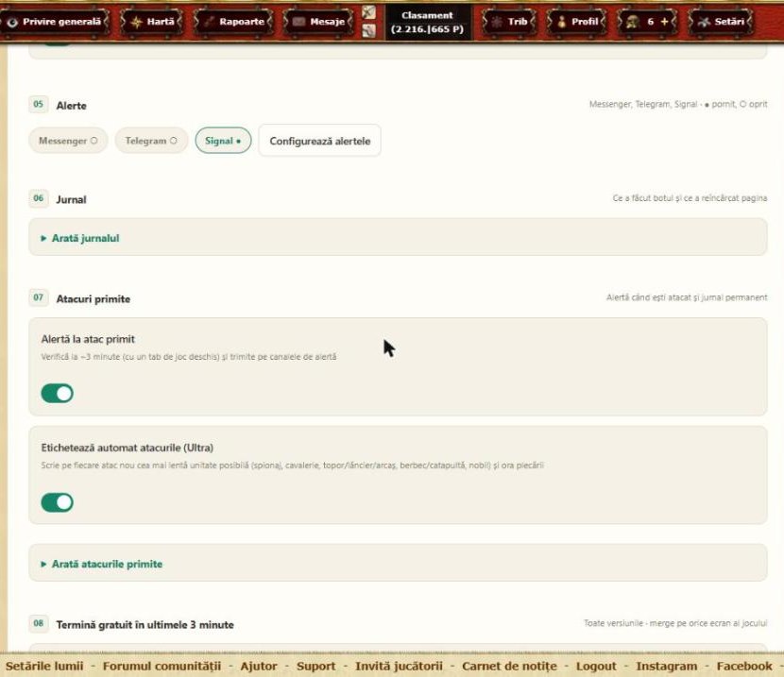Click the Termină gratuit în ultimele 3 minute heading

click(x=145, y=624)
